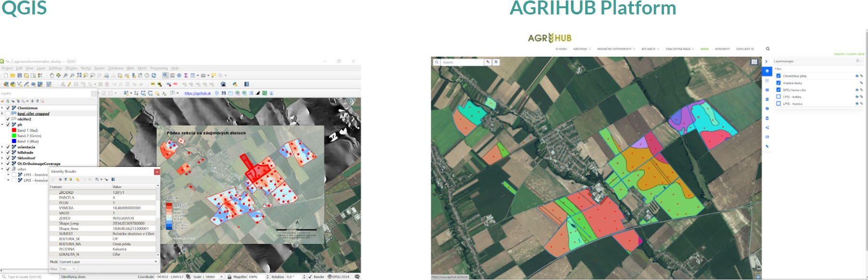Click the QGIS Save Project icon
Viewport: 868px width, 280px height.
20,76
